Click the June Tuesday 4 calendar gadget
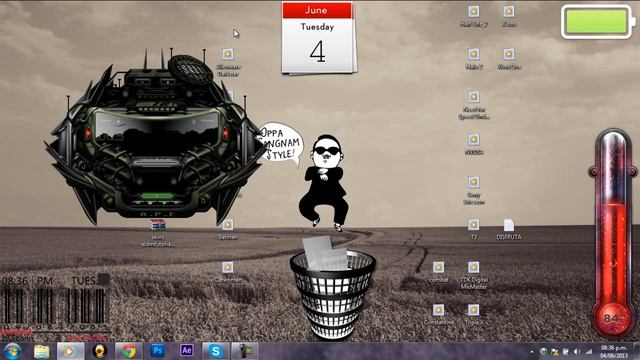This screenshot has height=360, width=640. click(x=318, y=38)
